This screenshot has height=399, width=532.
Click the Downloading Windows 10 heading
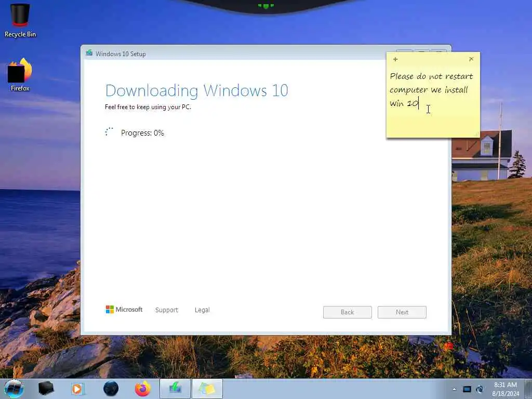pos(197,90)
